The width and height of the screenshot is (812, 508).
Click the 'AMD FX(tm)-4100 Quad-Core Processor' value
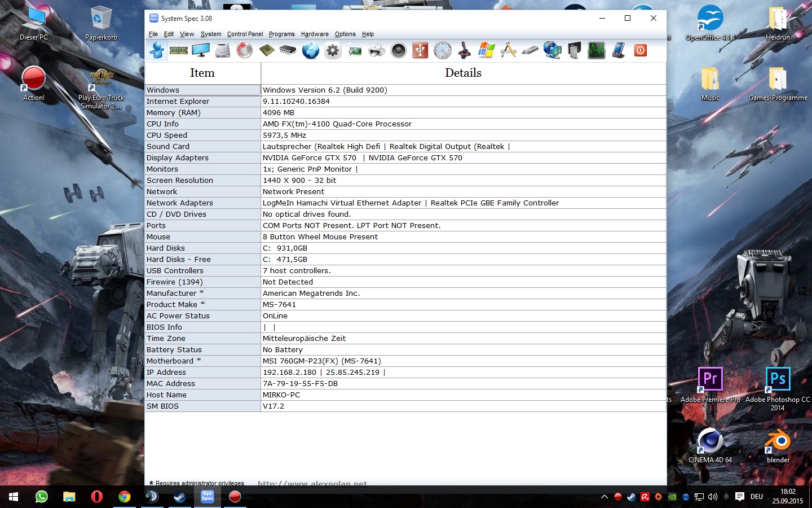point(337,124)
